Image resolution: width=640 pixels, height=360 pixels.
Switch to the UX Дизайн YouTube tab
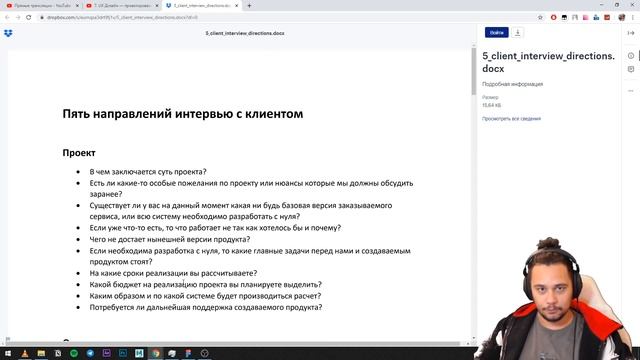(122, 6)
